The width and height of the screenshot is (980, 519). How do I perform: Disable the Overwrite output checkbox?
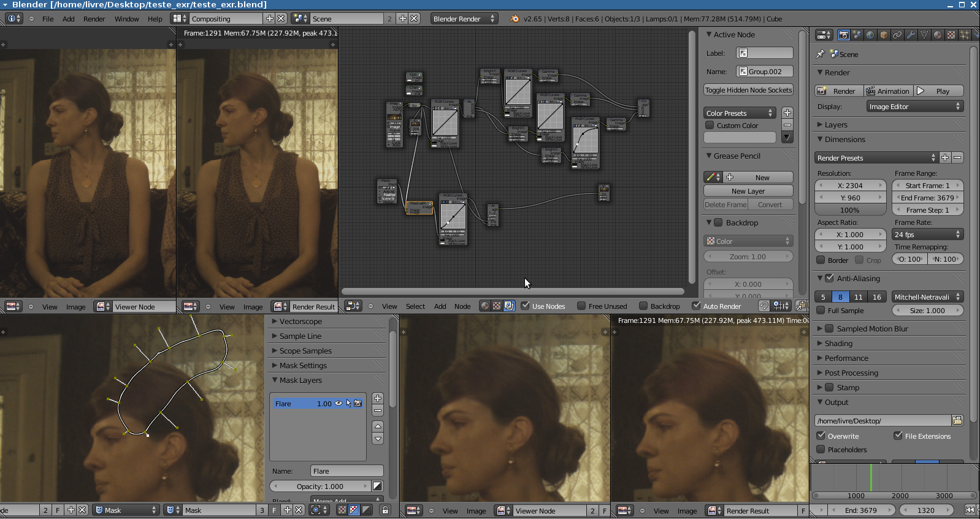821,436
